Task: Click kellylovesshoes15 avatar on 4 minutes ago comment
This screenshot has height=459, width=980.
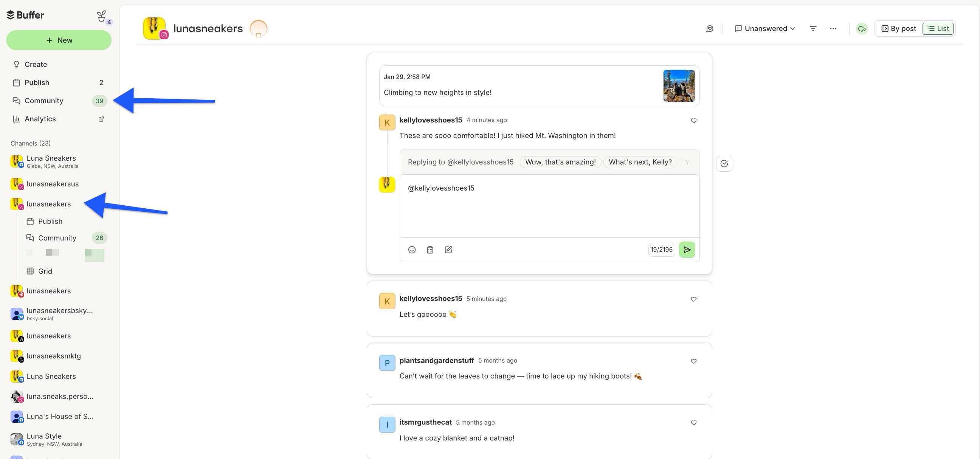Action: (x=387, y=123)
